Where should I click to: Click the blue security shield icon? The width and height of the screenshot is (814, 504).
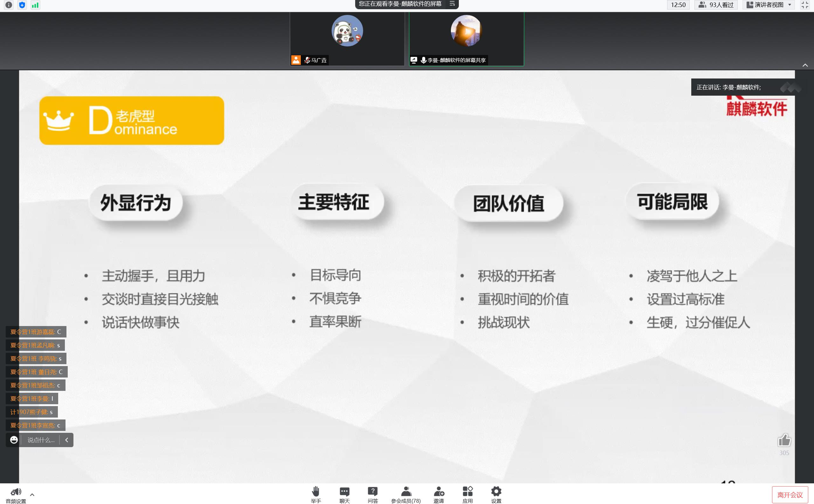pyautogui.click(x=22, y=5)
